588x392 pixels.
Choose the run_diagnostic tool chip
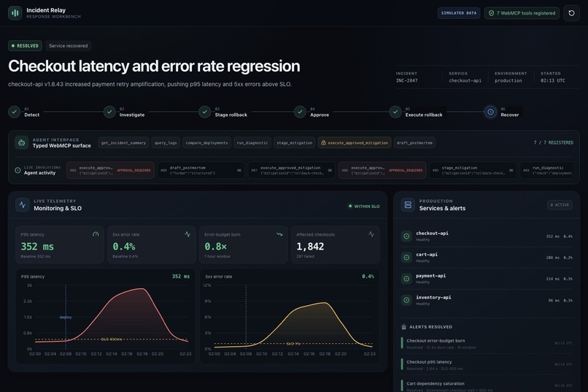click(x=252, y=143)
